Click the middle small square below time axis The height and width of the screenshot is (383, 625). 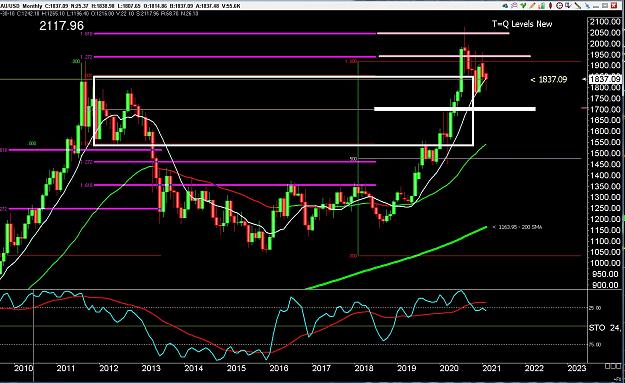pyautogui.click(x=613, y=366)
